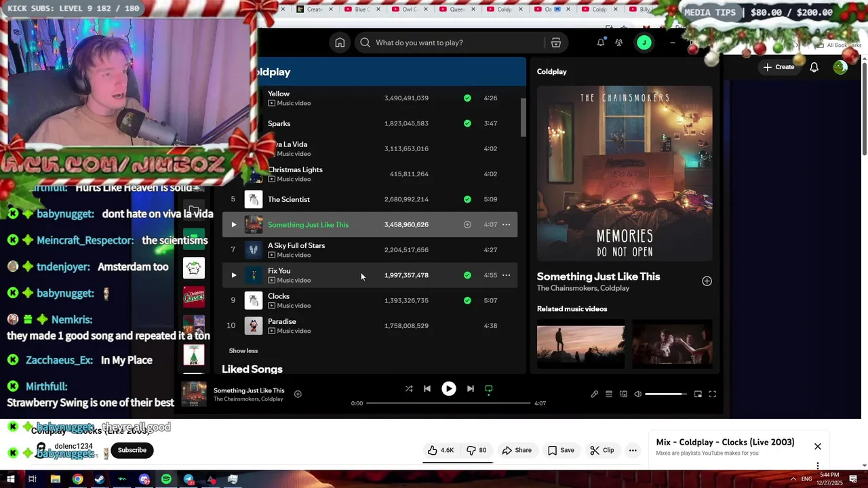Dislike the YouTube video
Viewport: 868px width, 488px height.
[x=477, y=450]
